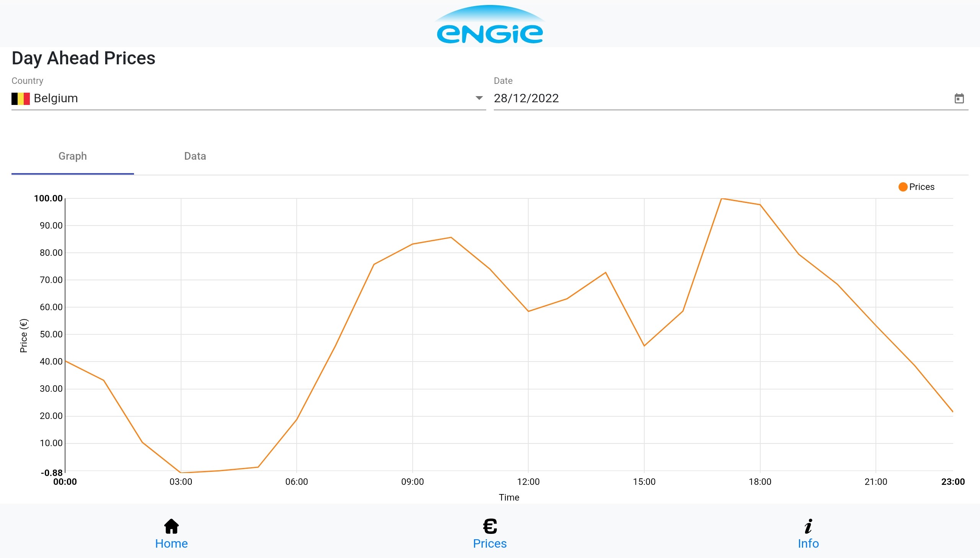The height and width of the screenshot is (558, 980).
Task: Click the Info italic i icon
Action: (808, 526)
